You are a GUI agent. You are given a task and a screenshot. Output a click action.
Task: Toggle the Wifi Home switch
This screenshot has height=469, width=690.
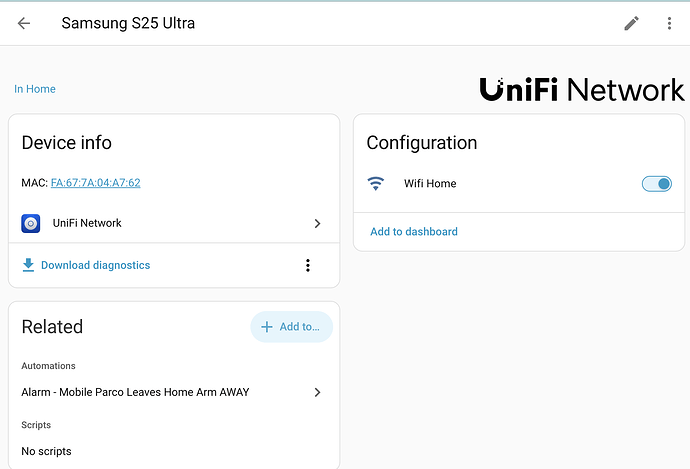pos(657,183)
